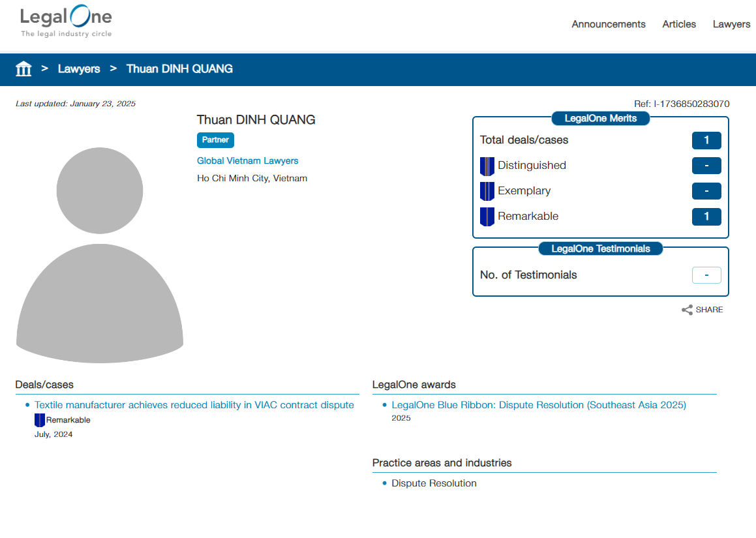Open the Global Vietnam Lawyers firm link
This screenshot has width=756, height=538.
click(x=247, y=160)
